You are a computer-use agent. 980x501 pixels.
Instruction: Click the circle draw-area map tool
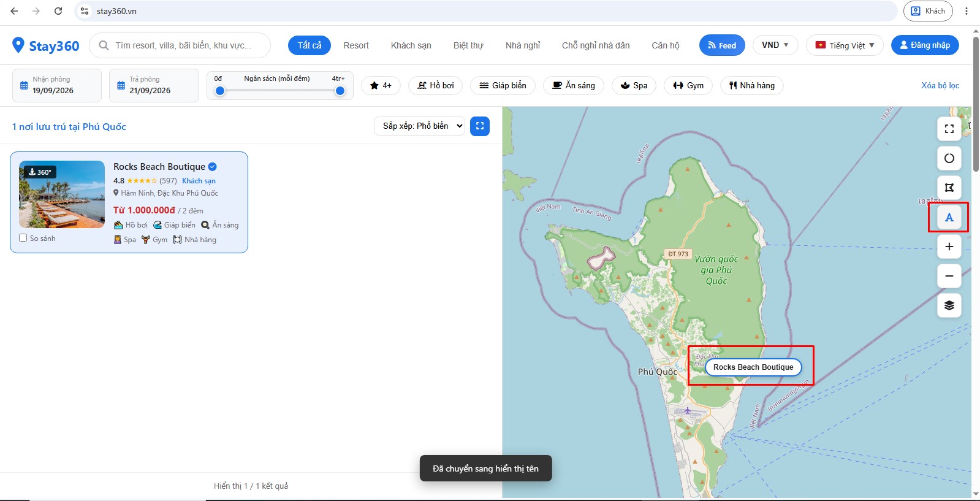pyautogui.click(x=949, y=158)
